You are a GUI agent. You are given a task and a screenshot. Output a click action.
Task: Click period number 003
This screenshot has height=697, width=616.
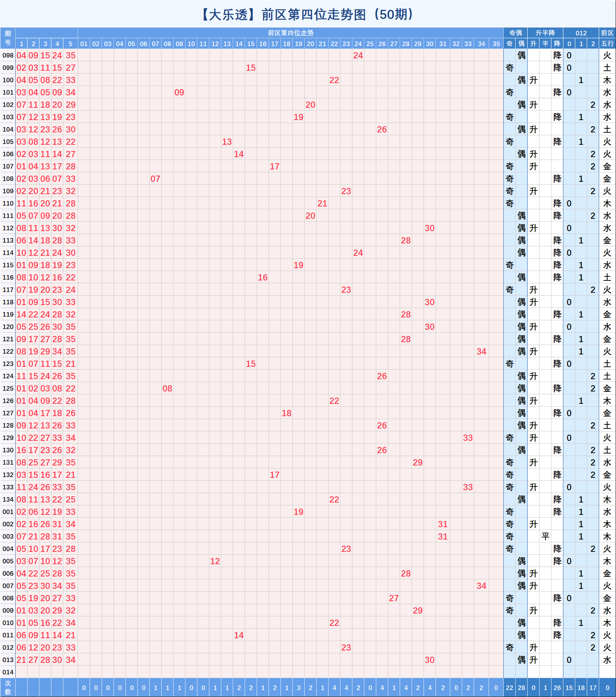(8, 537)
